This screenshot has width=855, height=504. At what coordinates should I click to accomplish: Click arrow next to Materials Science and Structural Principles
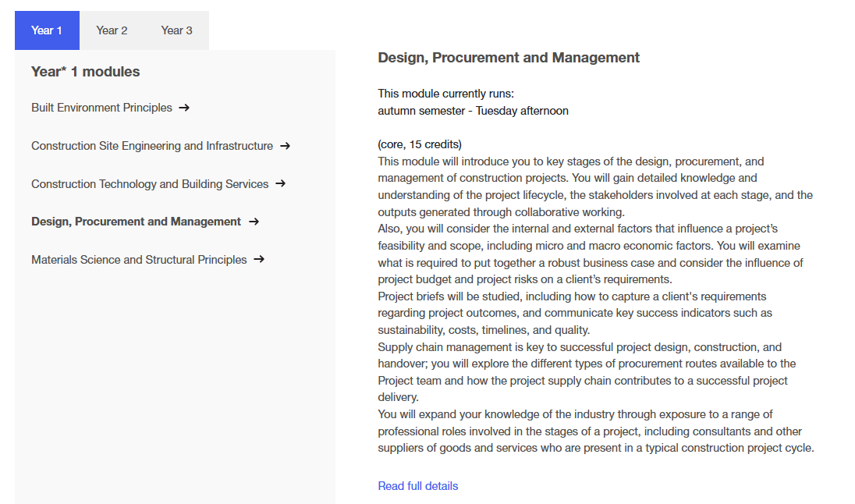(x=259, y=260)
